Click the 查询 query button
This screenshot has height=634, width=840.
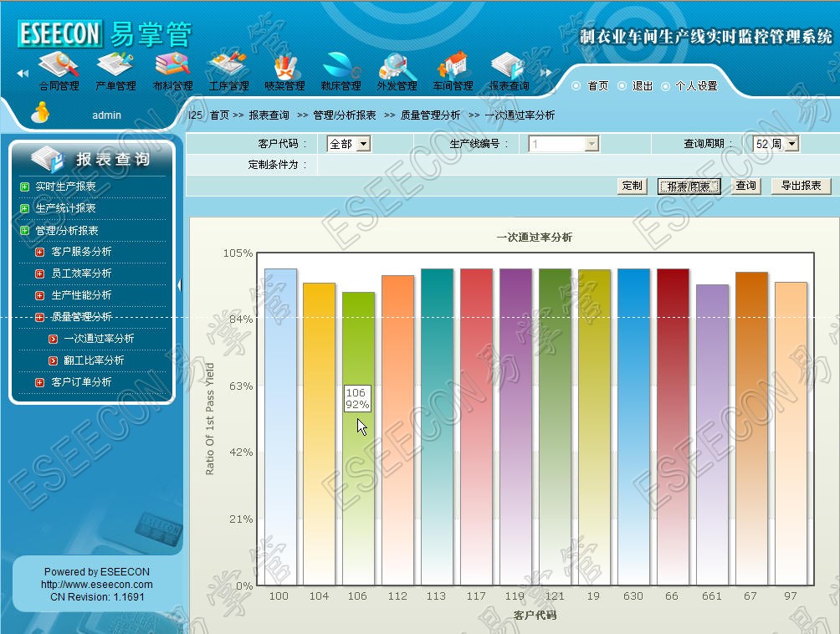point(745,186)
